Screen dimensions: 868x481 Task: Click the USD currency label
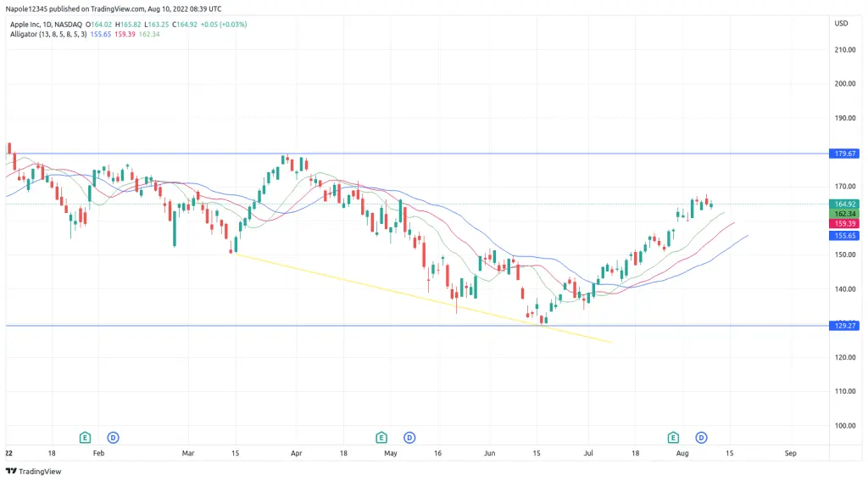(x=841, y=23)
